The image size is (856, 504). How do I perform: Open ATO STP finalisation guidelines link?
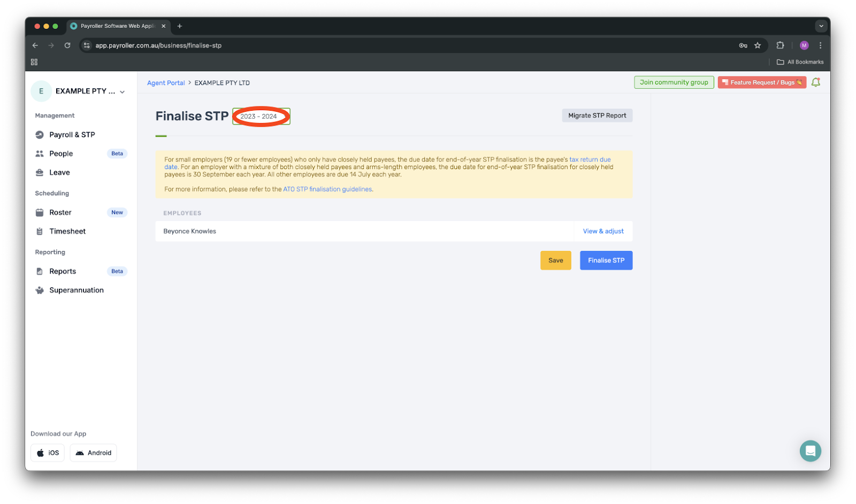tap(327, 189)
